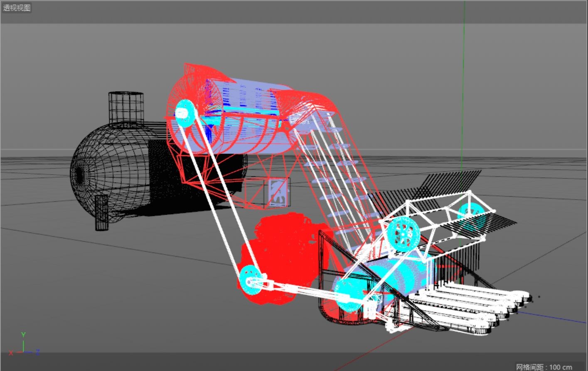Select the small box with picture texture
The width and height of the screenshot is (588, 371).
278,192
